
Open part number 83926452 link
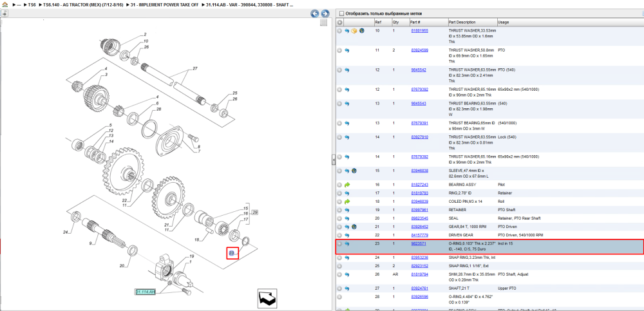(x=420, y=227)
